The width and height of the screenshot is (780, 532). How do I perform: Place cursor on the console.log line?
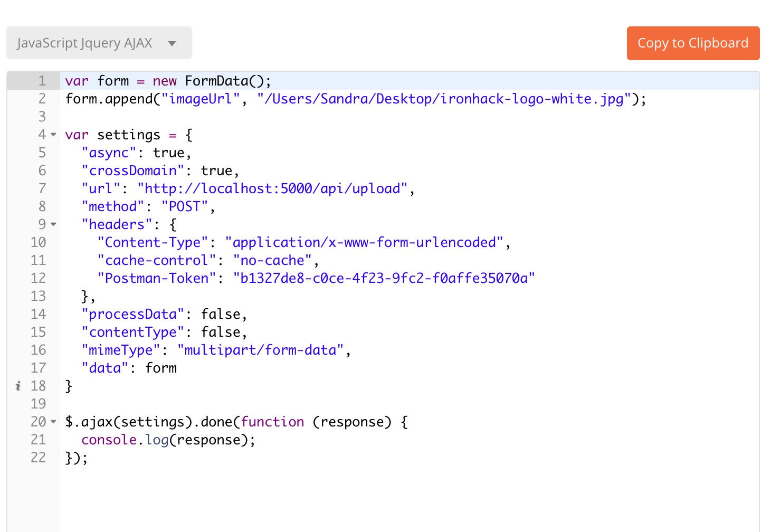pyautogui.click(x=168, y=440)
